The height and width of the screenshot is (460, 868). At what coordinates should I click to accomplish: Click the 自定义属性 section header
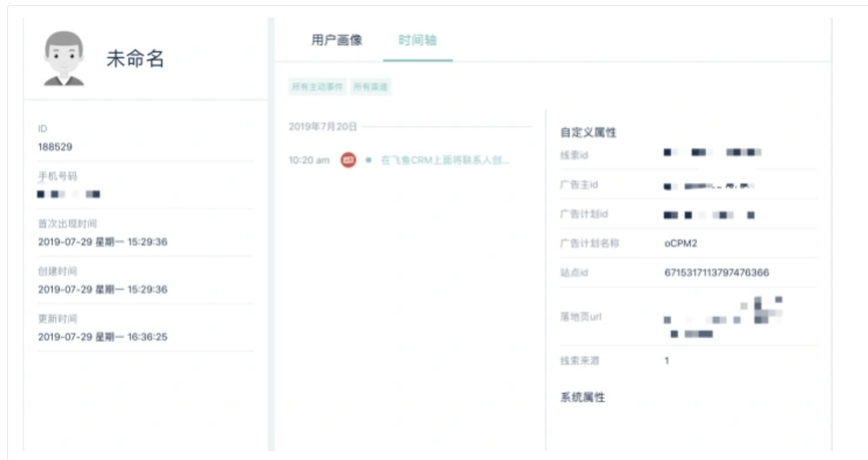[x=588, y=132]
